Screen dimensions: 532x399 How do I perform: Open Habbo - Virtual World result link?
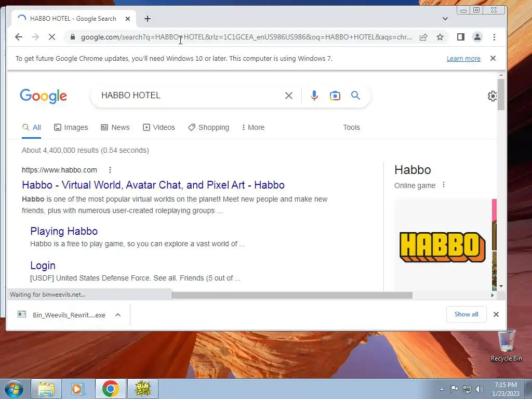[x=153, y=185]
